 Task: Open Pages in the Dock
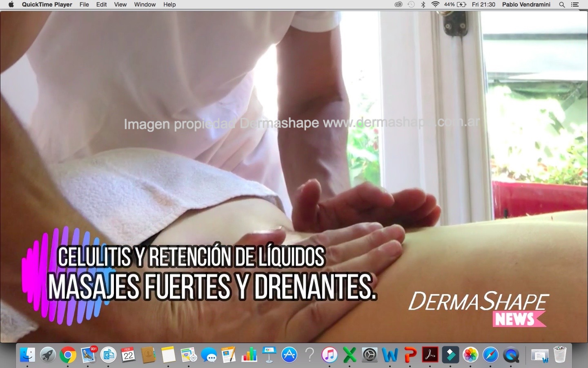click(229, 355)
